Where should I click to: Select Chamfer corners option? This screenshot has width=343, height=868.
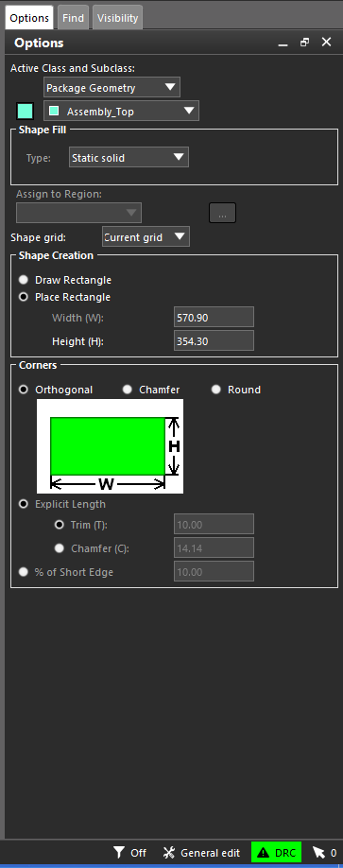pyautogui.click(x=128, y=390)
